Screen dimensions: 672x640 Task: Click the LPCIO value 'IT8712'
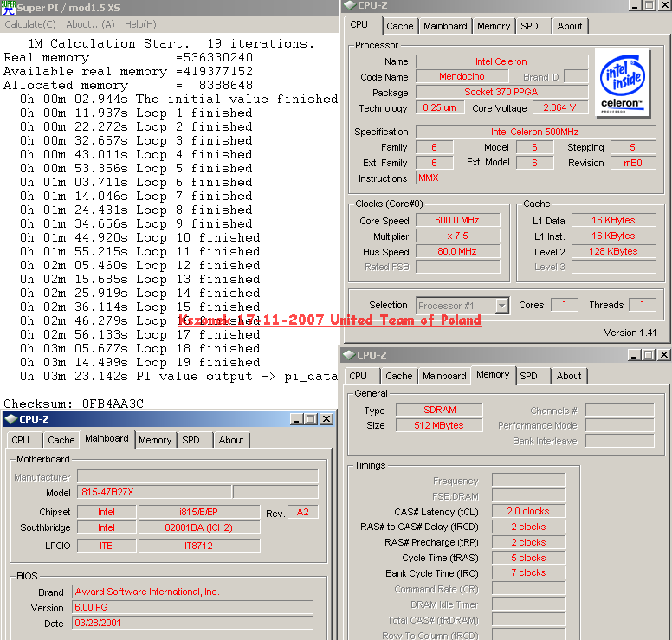click(x=199, y=546)
